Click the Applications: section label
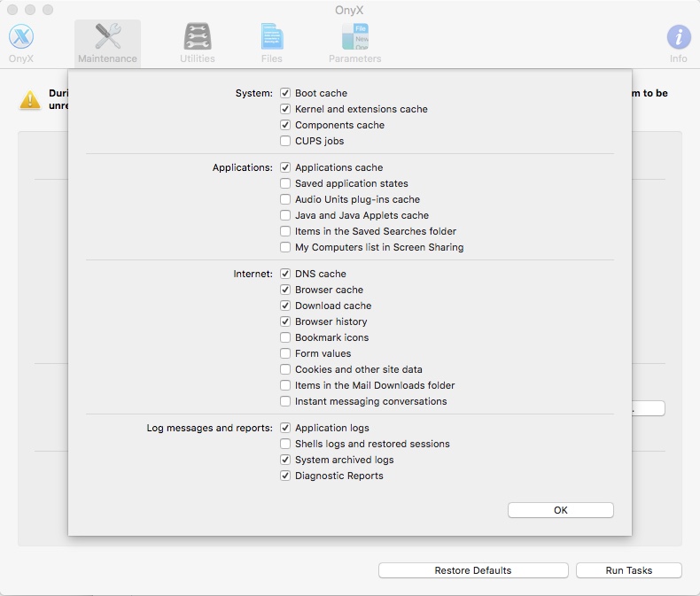Viewport: 700px width, 596px height. [243, 167]
